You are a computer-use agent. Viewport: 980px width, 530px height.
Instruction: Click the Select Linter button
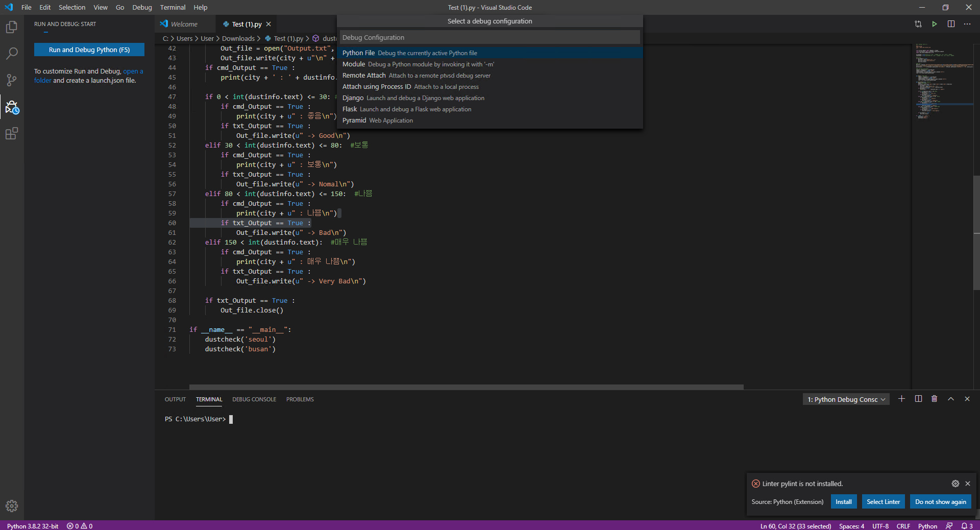coord(884,501)
